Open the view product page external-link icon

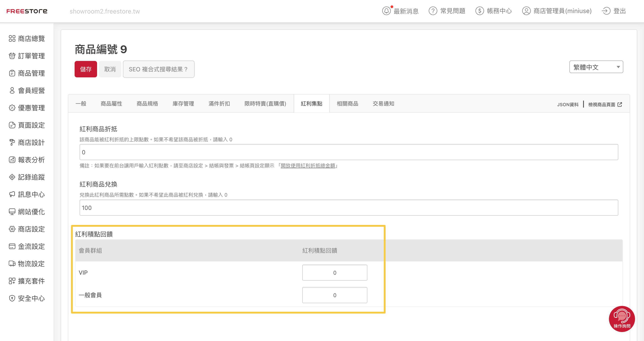pos(620,105)
